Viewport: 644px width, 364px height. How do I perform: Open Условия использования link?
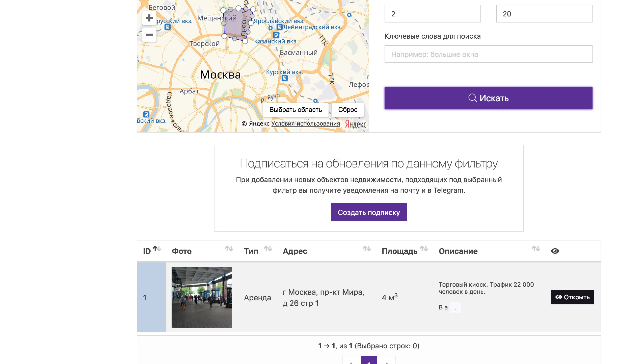305,124
